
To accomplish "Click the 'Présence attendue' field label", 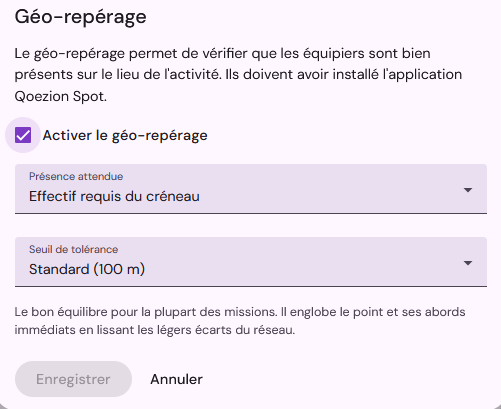I will click(x=76, y=176).
